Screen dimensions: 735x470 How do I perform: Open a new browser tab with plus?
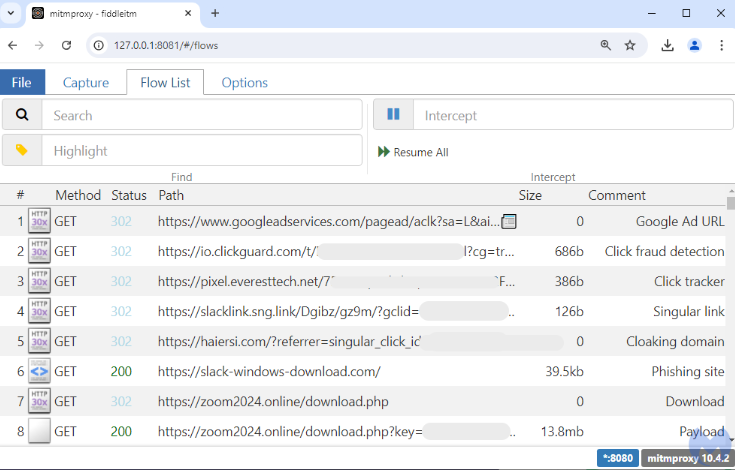[215, 13]
